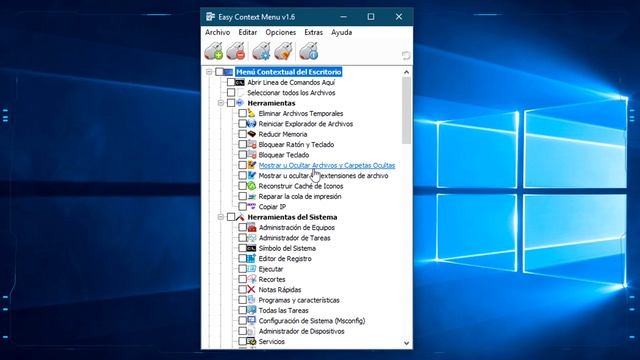Select the Notas Rápidas label
Image resolution: width=640 pixels, height=360 pixels.
click(280, 289)
